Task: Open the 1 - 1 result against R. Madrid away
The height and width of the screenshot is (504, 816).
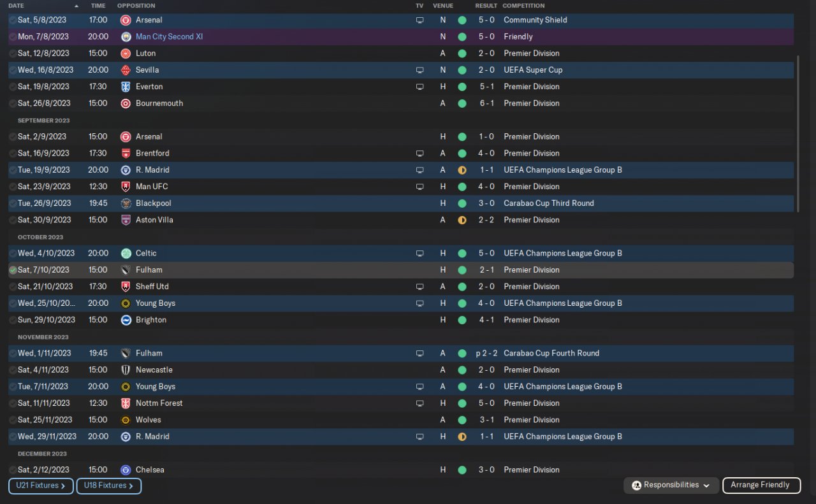Action: [x=486, y=170]
